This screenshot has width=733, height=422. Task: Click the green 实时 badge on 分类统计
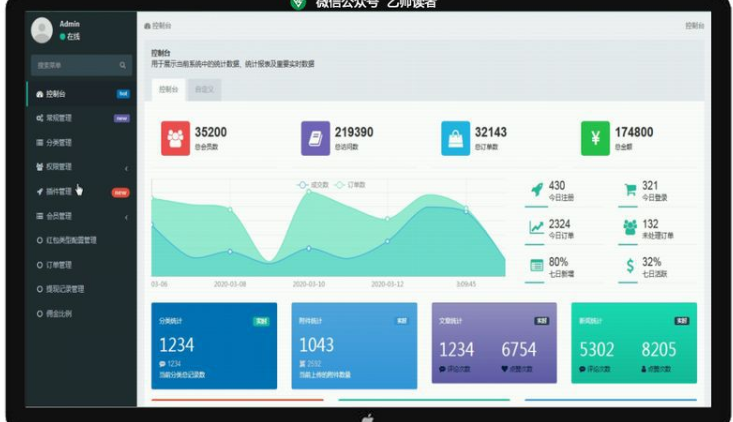[261, 322]
